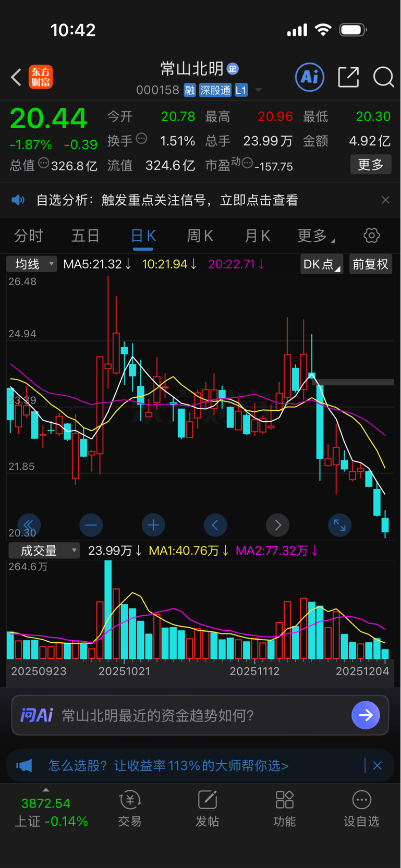Screen dimensions: 401x868
Task: Expand chart to fullscreen
Action: pos(340,525)
